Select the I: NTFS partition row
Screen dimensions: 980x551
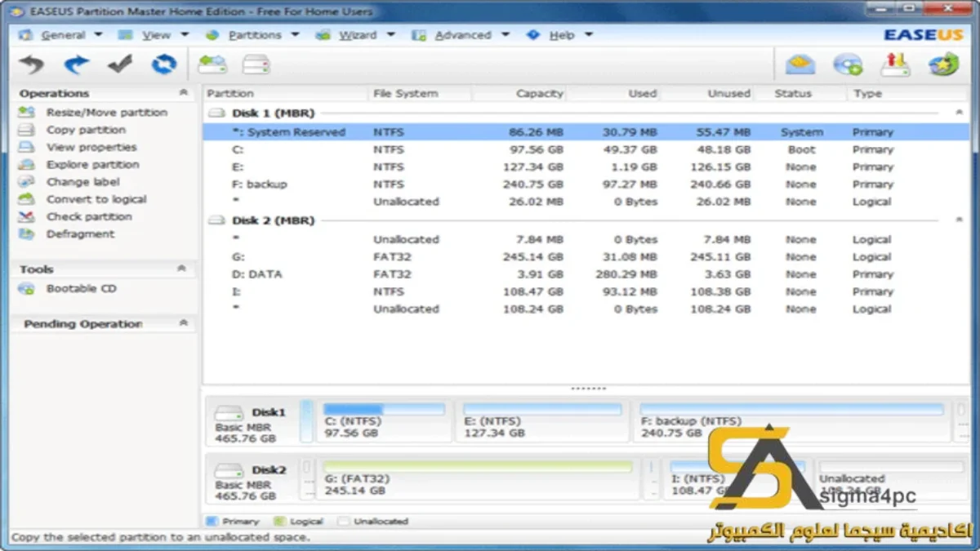tap(586, 291)
